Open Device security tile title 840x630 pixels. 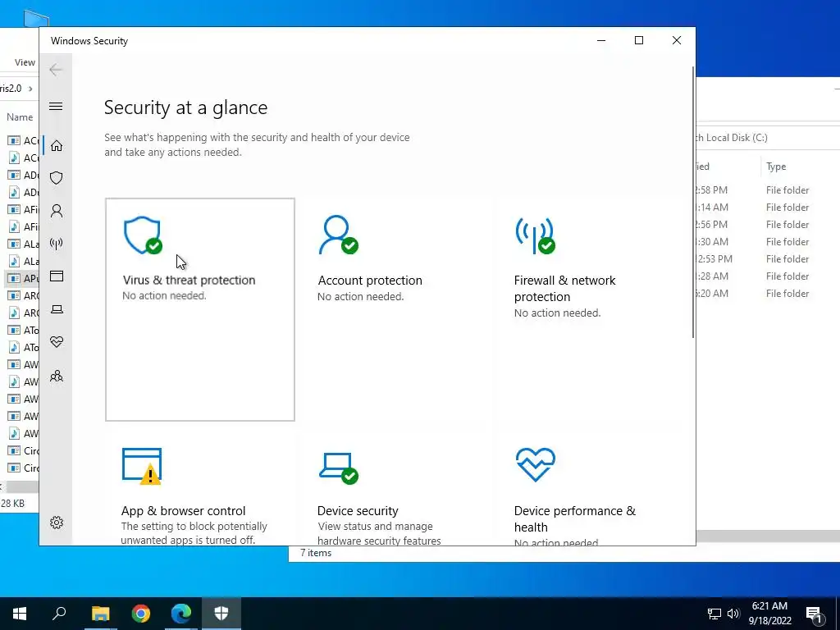pos(358,510)
